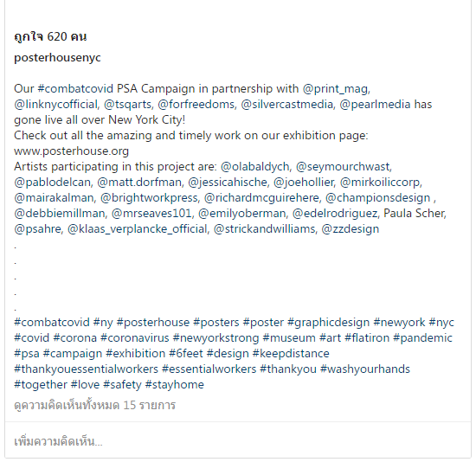Open the @forfreedoms mention
Viewport: 476px width, 462px height.
click(197, 105)
